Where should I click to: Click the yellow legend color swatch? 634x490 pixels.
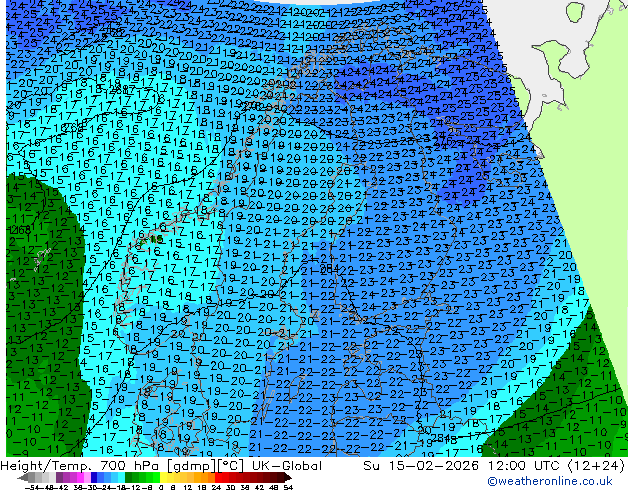coord(163,478)
